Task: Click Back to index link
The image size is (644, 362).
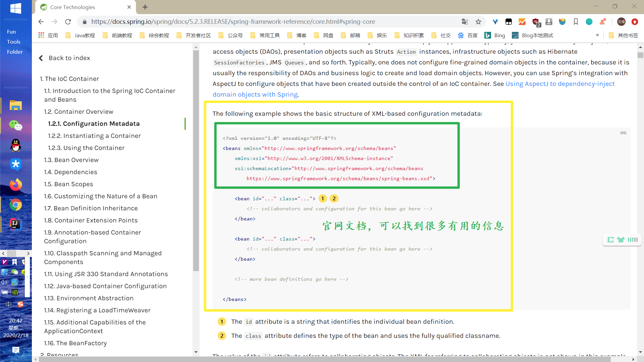Action: [65, 58]
